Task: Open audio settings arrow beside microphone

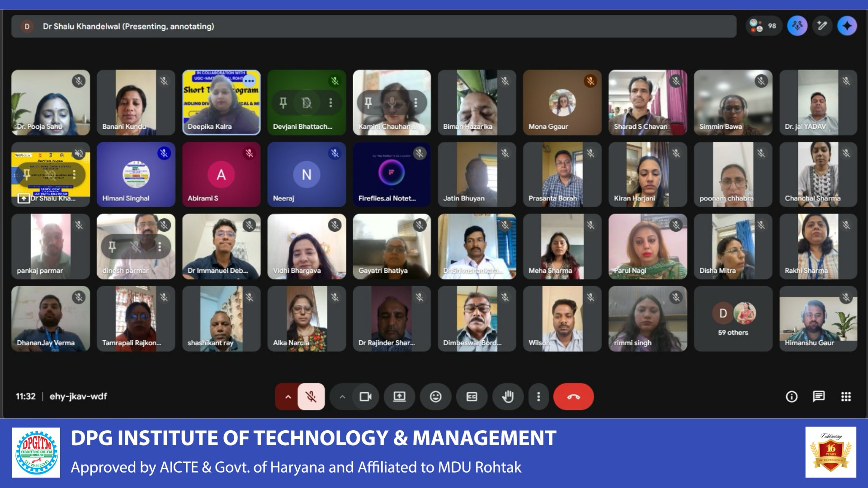Action: (x=288, y=397)
